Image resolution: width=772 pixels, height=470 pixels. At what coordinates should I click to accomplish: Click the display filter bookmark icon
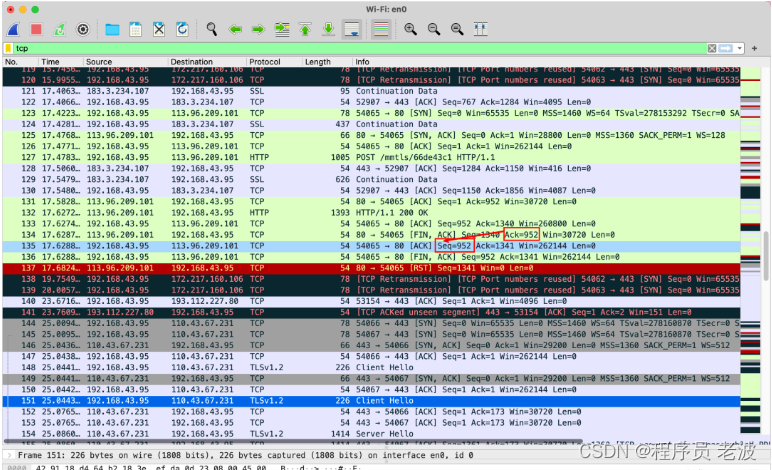8,48
